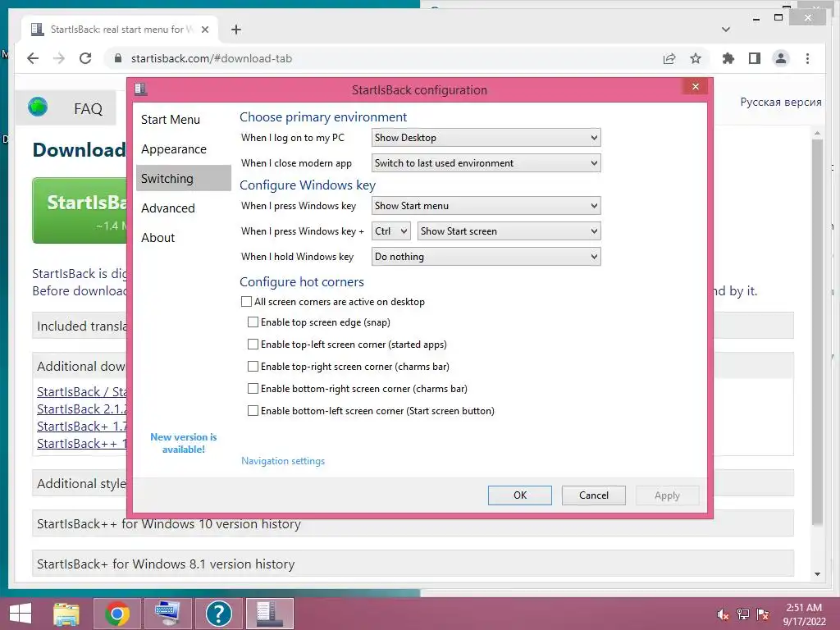This screenshot has width=840, height=630.
Task: Open the FAQ tab on webpage
Action: 88,109
